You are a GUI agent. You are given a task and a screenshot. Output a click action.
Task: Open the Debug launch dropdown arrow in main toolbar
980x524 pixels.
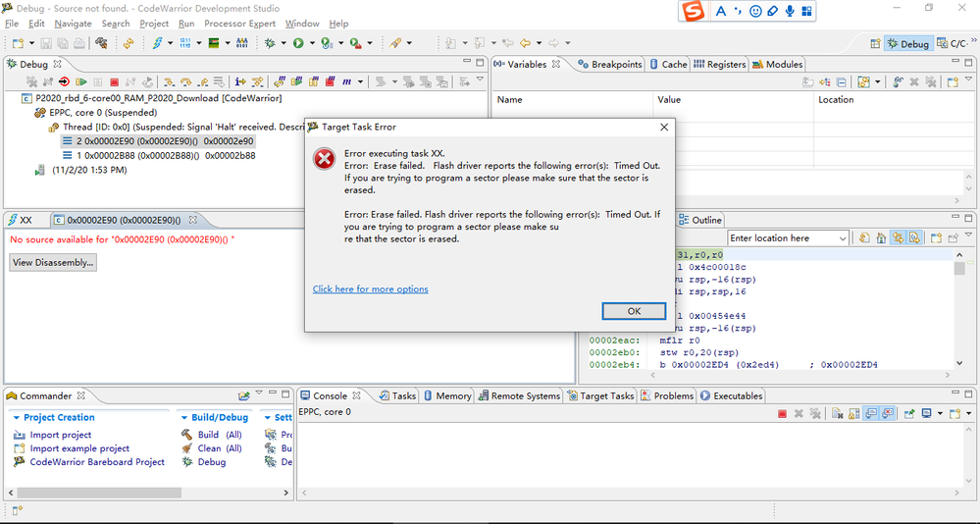[x=284, y=43]
